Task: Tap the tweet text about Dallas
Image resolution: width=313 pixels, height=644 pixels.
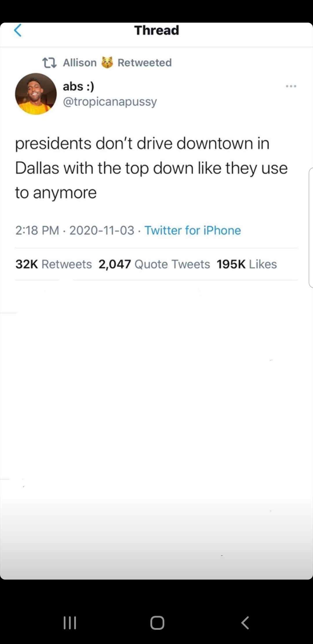Action: 151,168
